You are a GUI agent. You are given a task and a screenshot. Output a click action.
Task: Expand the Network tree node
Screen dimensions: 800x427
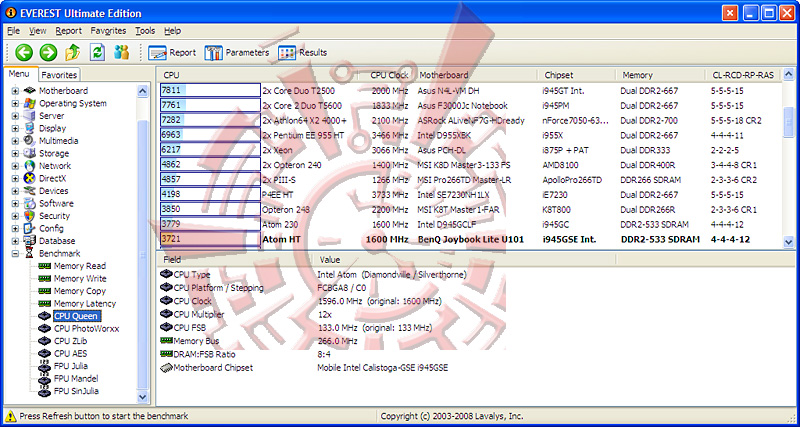point(15,166)
